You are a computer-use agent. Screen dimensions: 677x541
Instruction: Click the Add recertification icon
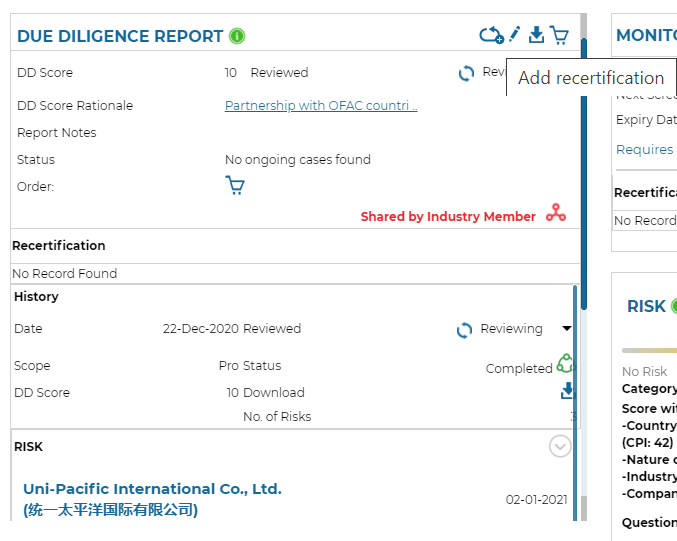coord(491,36)
